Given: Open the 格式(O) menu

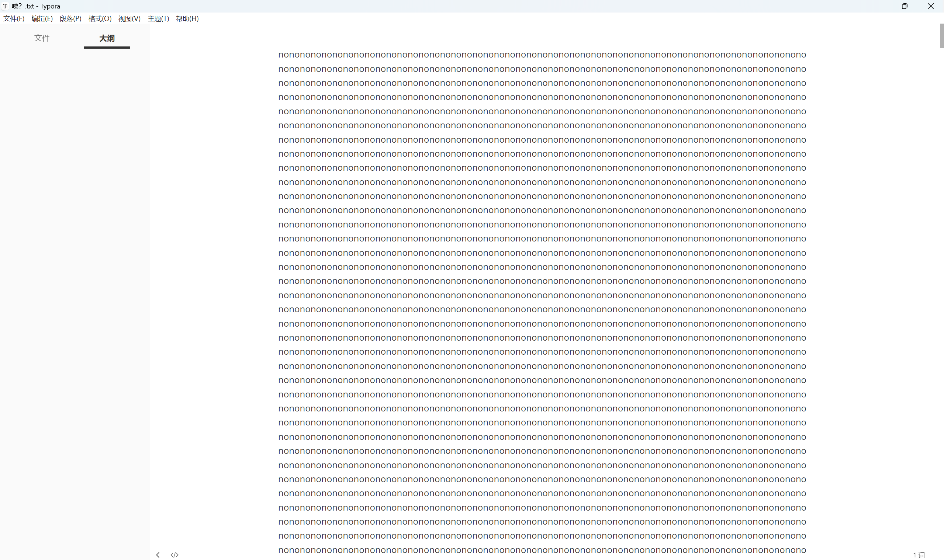Looking at the screenshot, I should [x=100, y=19].
